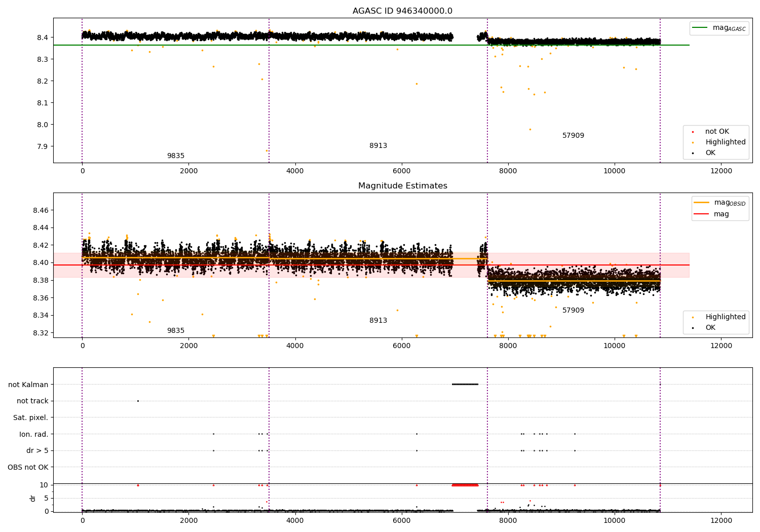Click the 'not Kalman' row label
Image resolution: width=760 pixels, height=532 pixels.
coord(28,385)
